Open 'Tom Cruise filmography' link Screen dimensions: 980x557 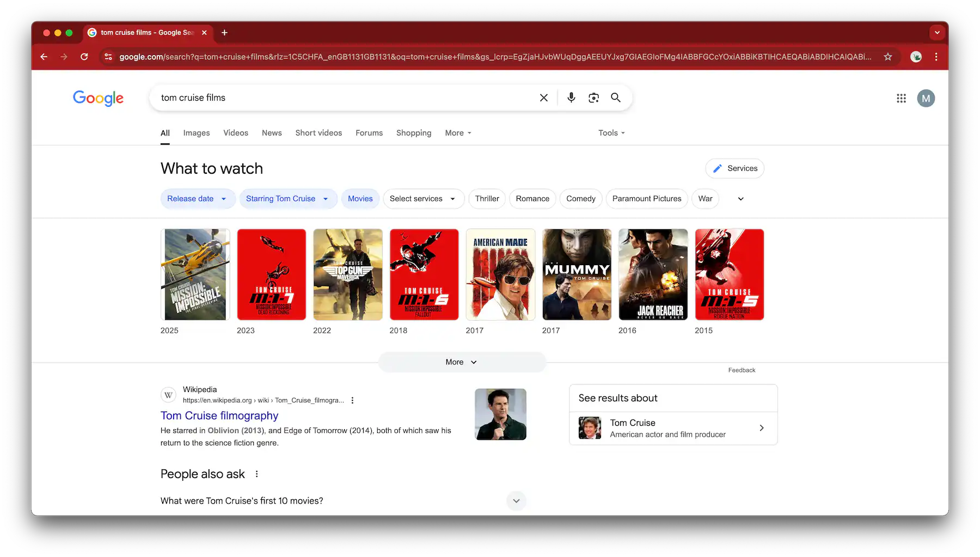point(219,415)
